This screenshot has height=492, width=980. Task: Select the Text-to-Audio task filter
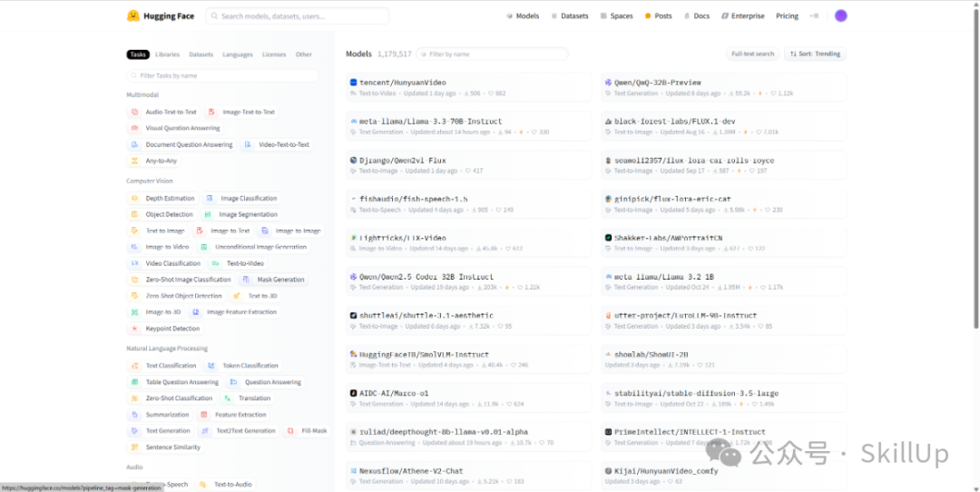point(226,484)
